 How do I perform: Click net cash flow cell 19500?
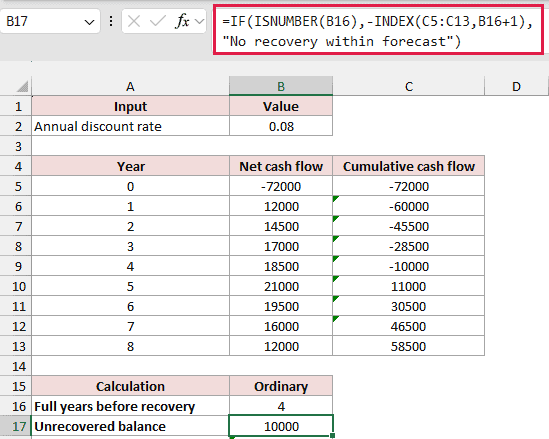(x=281, y=306)
